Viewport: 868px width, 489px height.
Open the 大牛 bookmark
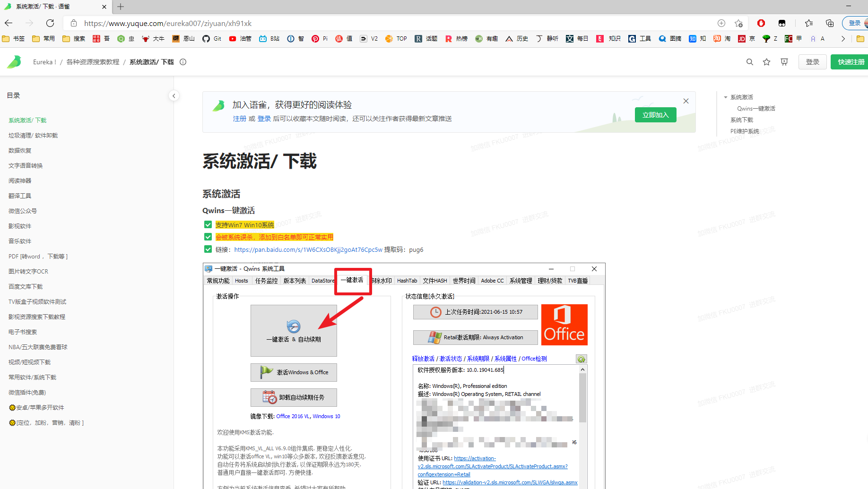pyautogui.click(x=153, y=39)
